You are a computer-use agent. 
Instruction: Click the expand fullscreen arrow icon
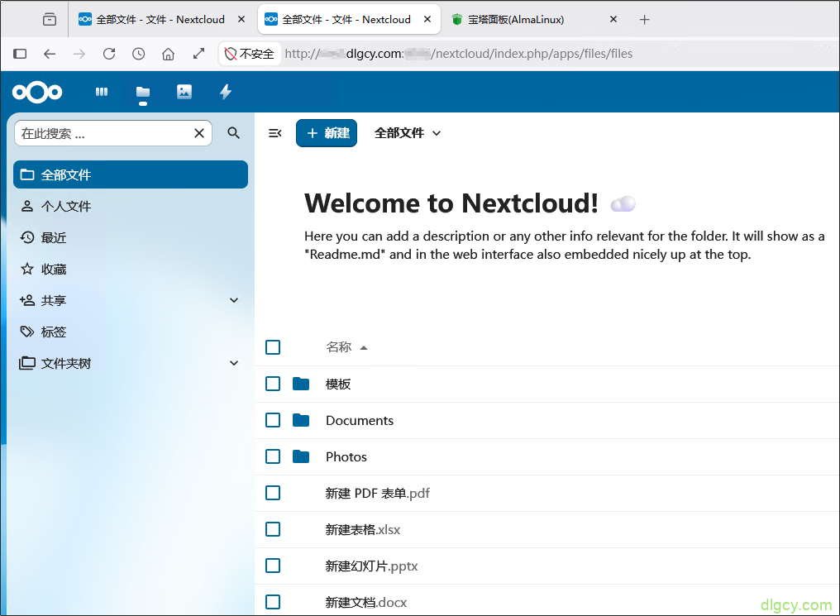coord(198,54)
